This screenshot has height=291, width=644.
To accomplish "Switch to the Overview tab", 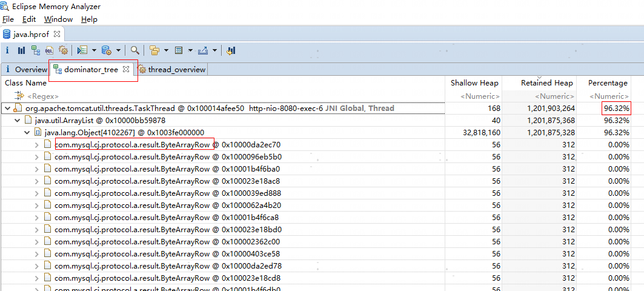I will point(25,70).
